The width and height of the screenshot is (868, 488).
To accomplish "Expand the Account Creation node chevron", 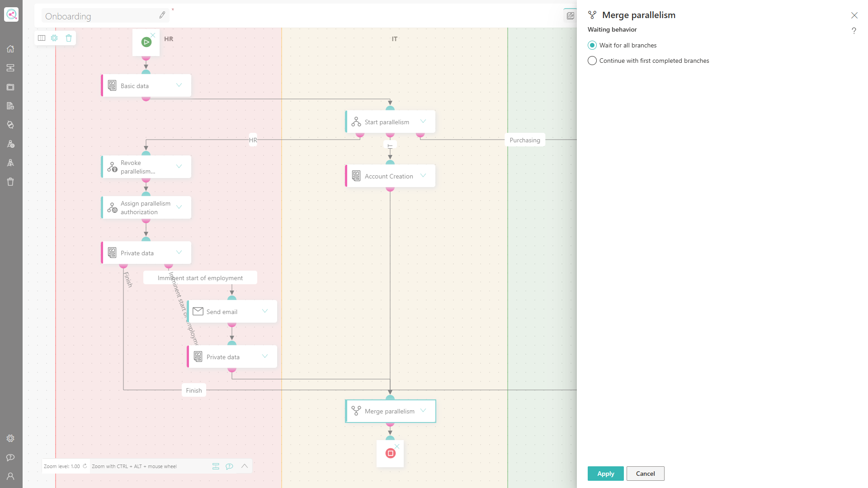I will coord(423,175).
